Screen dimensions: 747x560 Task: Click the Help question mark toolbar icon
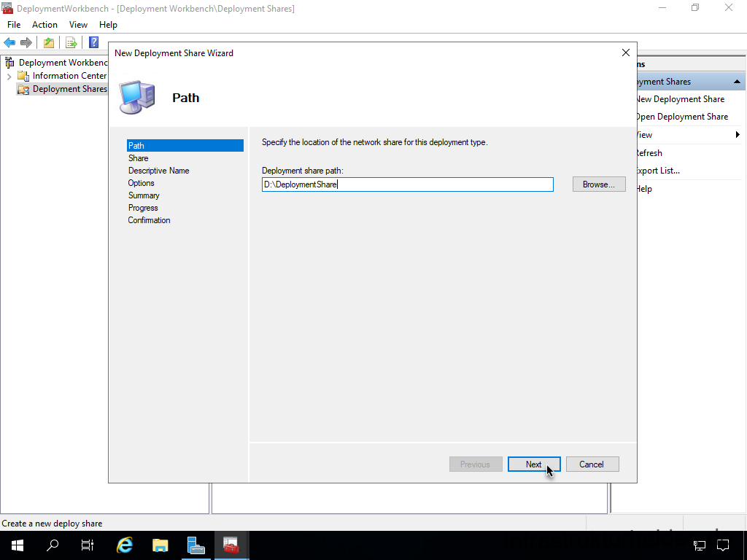coord(94,43)
